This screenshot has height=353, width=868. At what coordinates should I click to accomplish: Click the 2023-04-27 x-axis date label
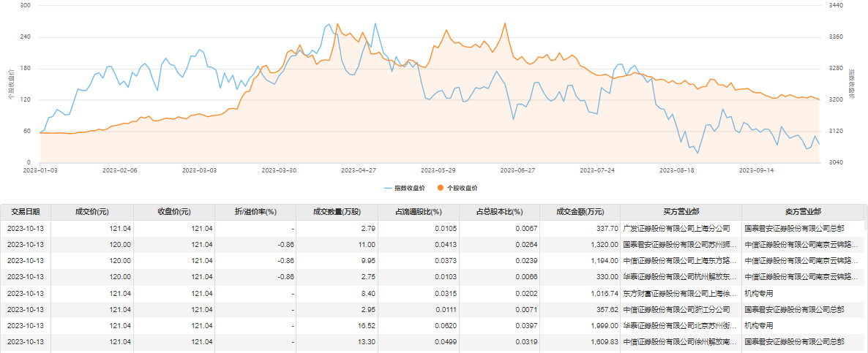358,171
